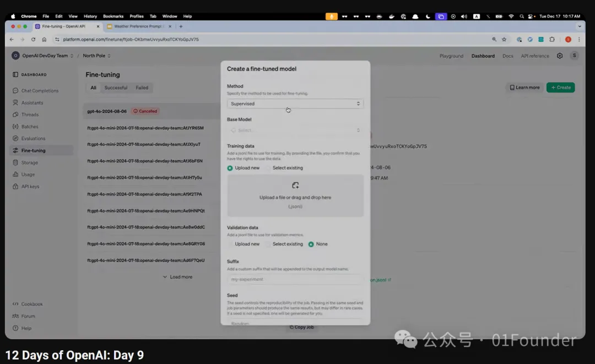Image resolution: width=595 pixels, height=364 pixels.
Task: Go to Playground in top navigation
Action: pyautogui.click(x=451, y=56)
